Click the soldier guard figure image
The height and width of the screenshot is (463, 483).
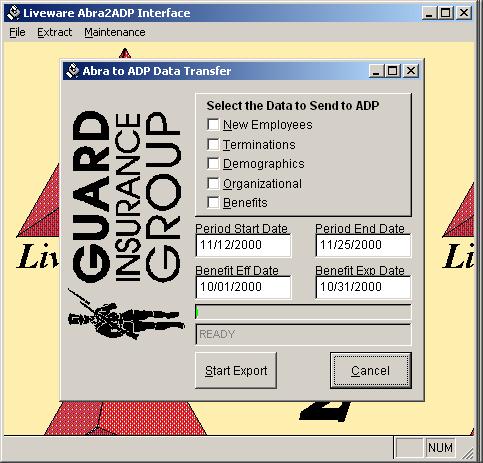pos(126,314)
